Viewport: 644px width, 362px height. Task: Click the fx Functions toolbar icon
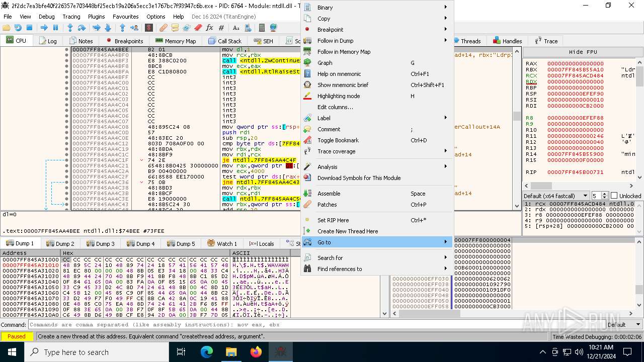click(x=209, y=28)
